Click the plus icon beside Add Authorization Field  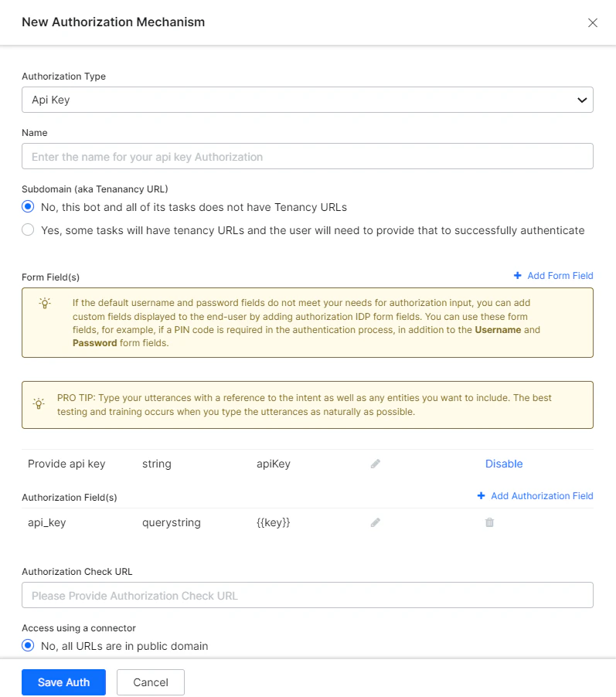[482, 497]
